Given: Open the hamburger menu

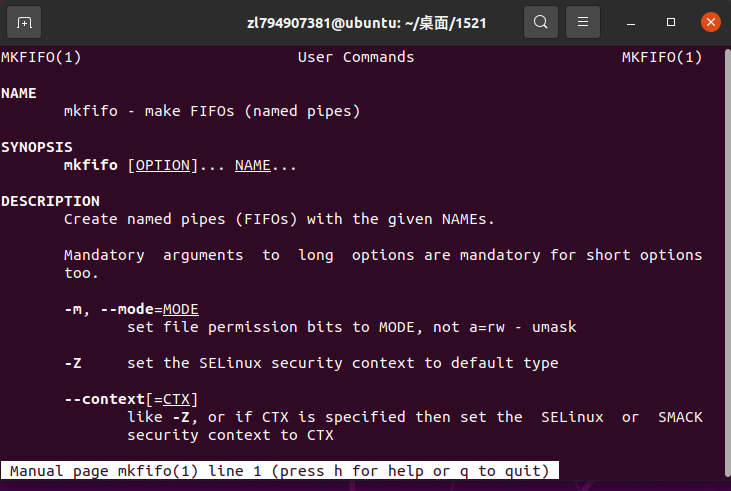Looking at the screenshot, I should click(x=583, y=22).
